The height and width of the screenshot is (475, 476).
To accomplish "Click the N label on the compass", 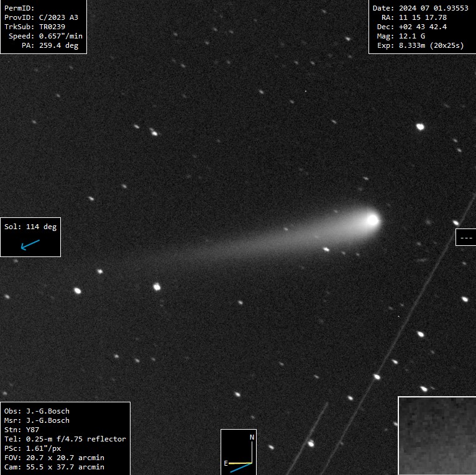I will [252, 437].
